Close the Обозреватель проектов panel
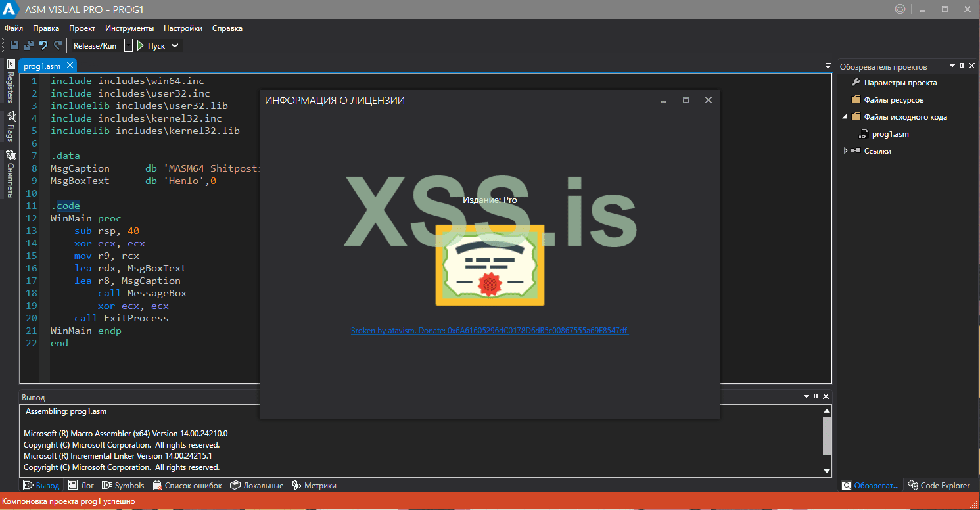The width and height of the screenshot is (980, 510). 972,66
